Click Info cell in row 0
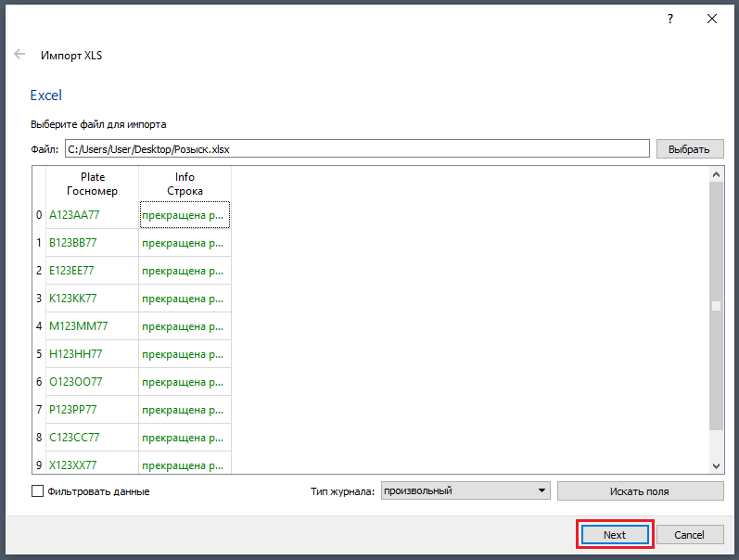The image size is (739, 560). coord(185,215)
